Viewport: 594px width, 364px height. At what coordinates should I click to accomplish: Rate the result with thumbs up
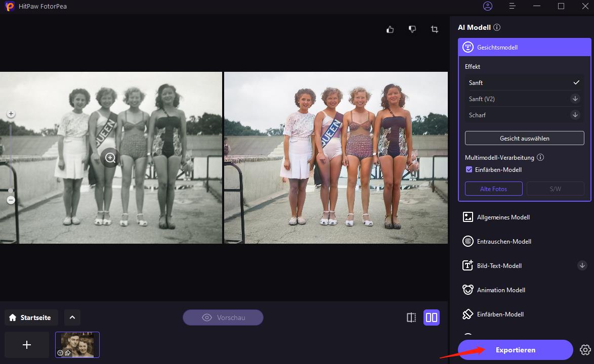[x=390, y=29]
